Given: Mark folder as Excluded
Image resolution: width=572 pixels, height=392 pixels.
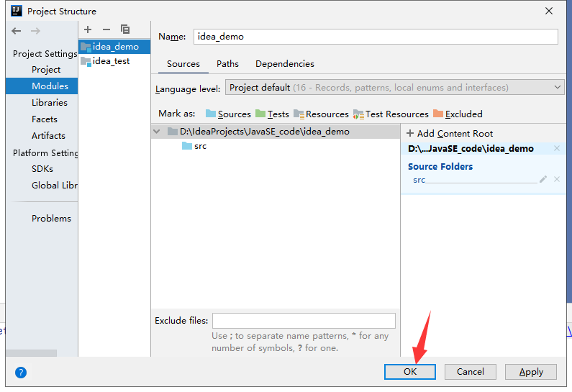Looking at the screenshot, I should [458, 114].
